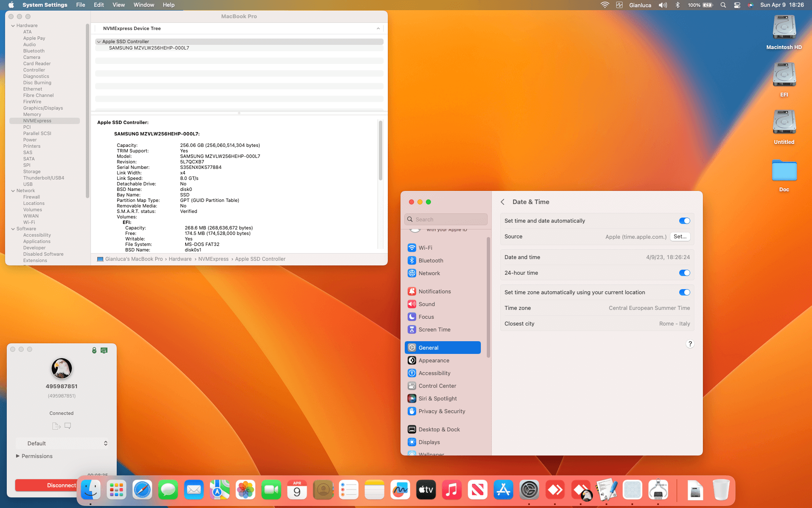812x508 pixels.
Task: Click the settings Search field
Action: click(x=448, y=219)
